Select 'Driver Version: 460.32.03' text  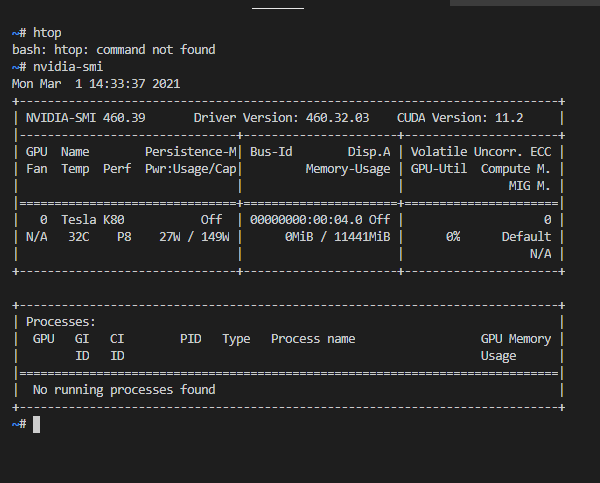point(281,118)
